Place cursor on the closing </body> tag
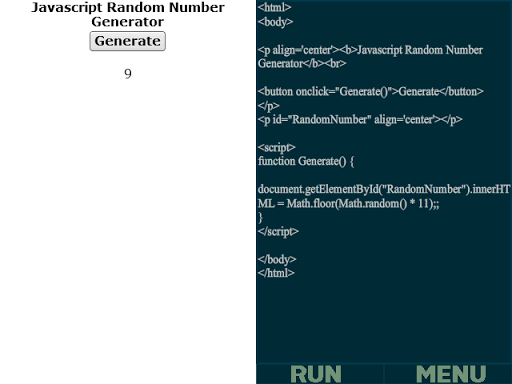The image size is (512, 384). [x=277, y=259]
